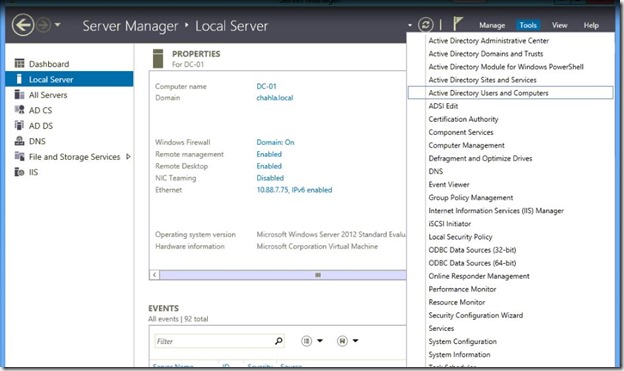Click the All Servers icon
Screen dimensions: 624x371
[19, 94]
